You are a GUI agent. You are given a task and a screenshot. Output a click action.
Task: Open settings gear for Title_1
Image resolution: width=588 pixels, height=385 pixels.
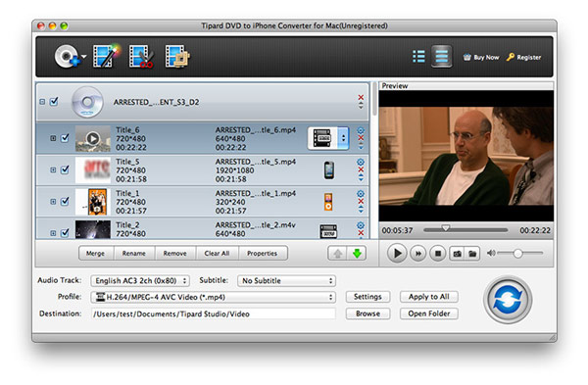pyautogui.click(x=361, y=193)
